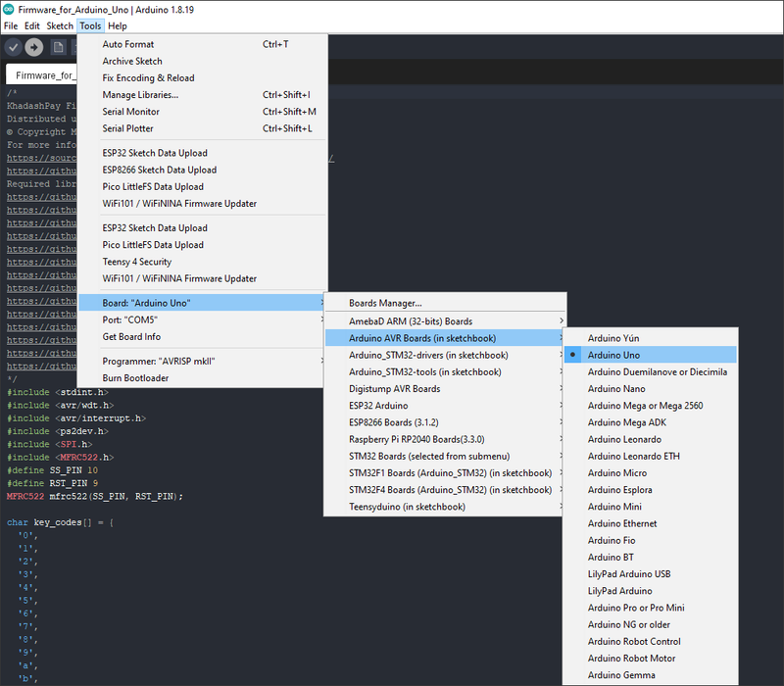Switch to the Firmware_for sketch tab
Viewport: 784px width, 686px height.
point(42,75)
